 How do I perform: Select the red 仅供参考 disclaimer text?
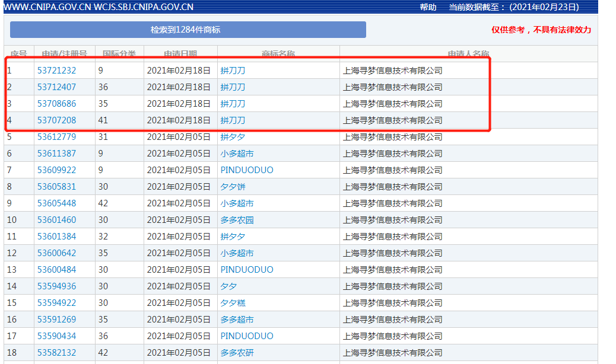pos(541,30)
